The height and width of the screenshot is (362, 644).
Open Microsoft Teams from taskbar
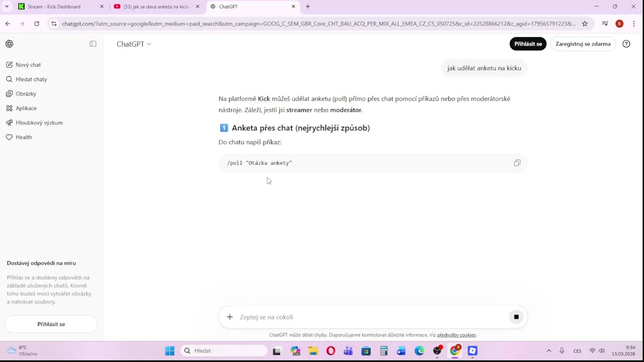click(348, 351)
